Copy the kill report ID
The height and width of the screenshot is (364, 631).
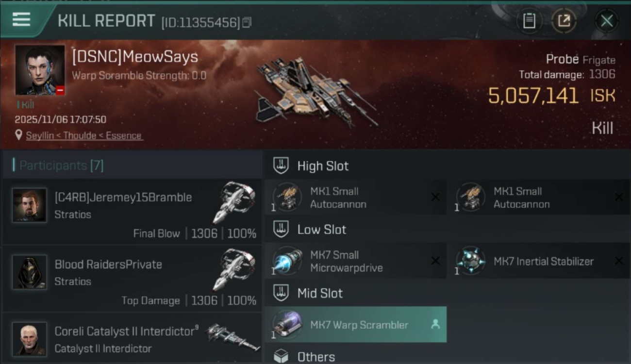pyautogui.click(x=247, y=22)
